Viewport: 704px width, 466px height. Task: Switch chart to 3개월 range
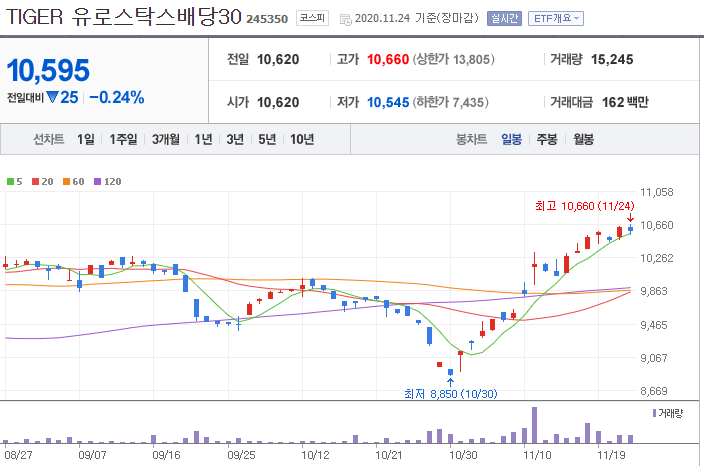point(166,140)
